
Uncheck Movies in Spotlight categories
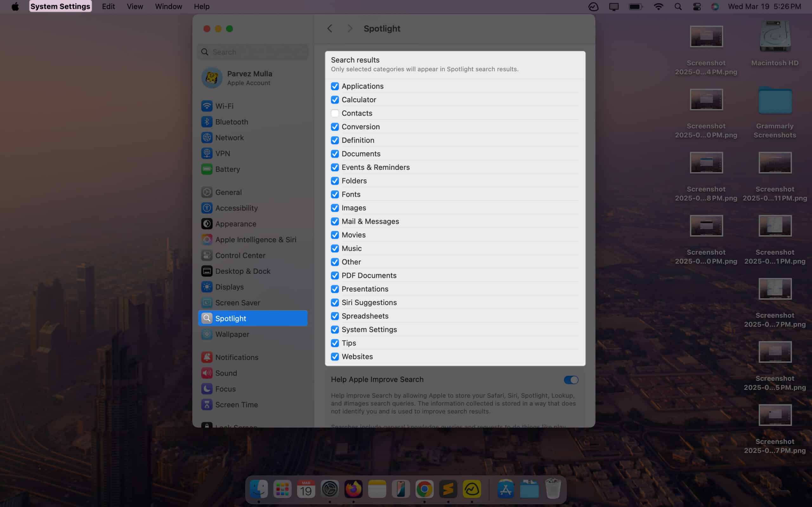coord(334,234)
